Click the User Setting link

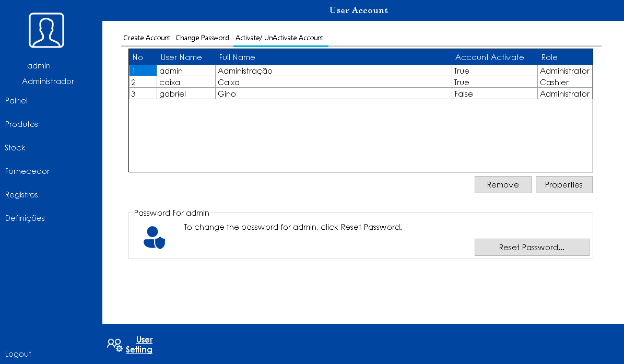click(x=139, y=345)
